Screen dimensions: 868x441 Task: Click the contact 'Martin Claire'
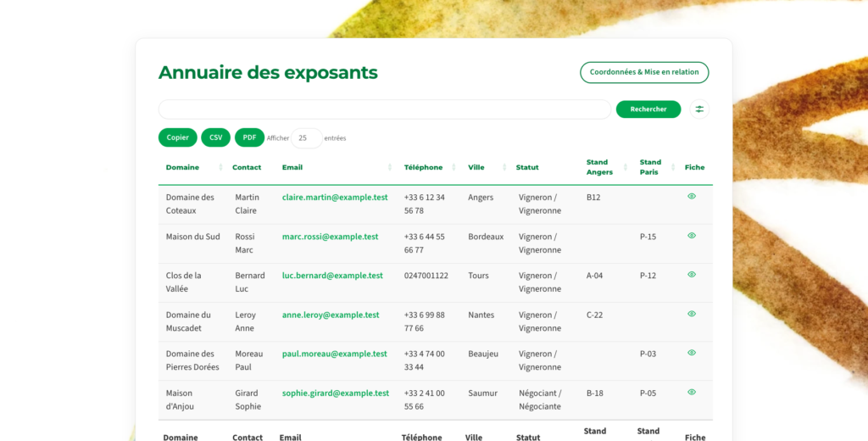[247, 204]
